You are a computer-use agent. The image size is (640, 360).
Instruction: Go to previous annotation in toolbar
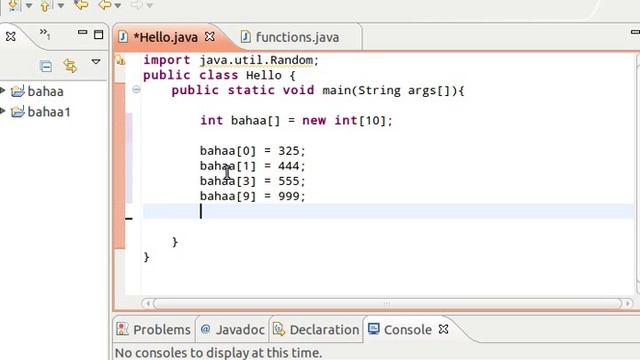click(x=46, y=5)
